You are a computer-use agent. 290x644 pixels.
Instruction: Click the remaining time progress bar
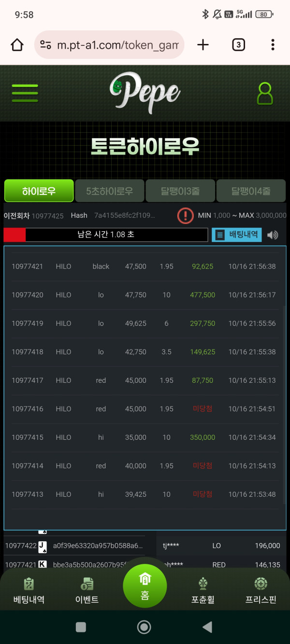click(106, 235)
